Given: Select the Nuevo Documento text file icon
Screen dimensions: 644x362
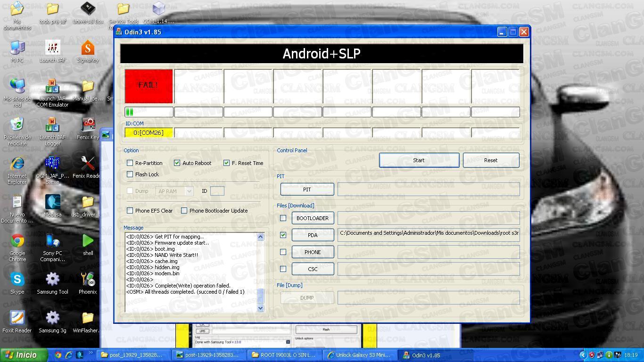Looking at the screenshot, I should 17,209.
